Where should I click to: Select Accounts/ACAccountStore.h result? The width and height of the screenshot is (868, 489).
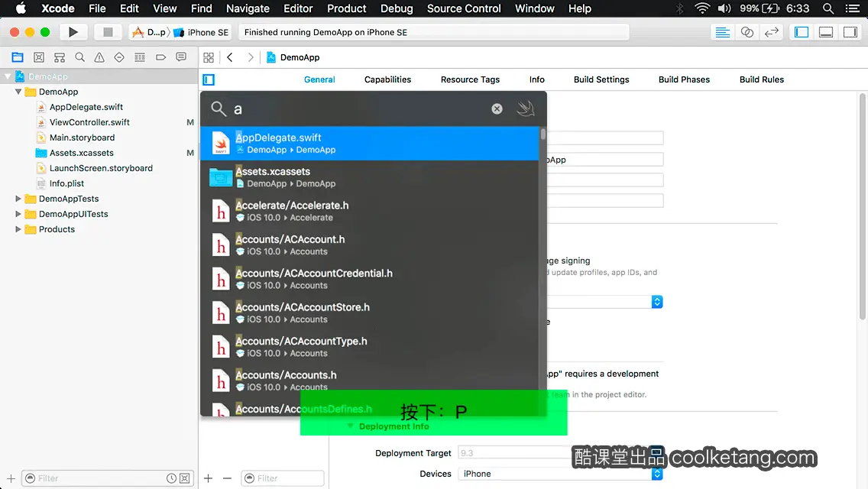pyautogui.click(x=370, y=313)
